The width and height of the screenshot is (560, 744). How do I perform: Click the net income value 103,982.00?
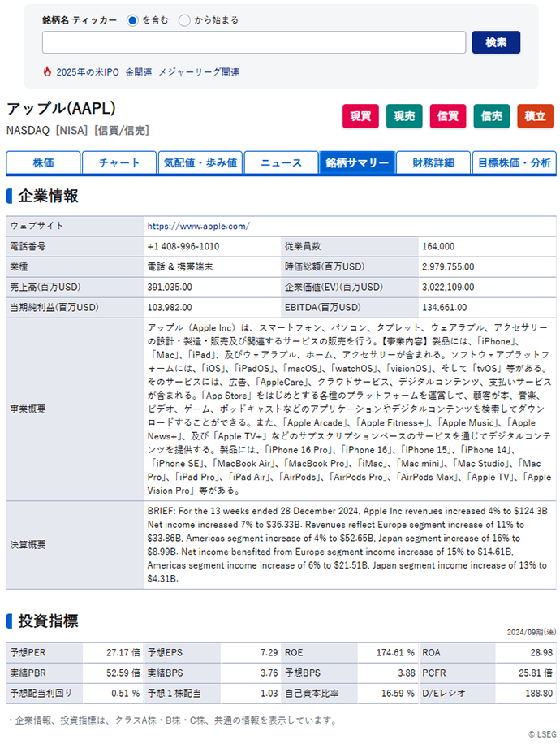170,308
